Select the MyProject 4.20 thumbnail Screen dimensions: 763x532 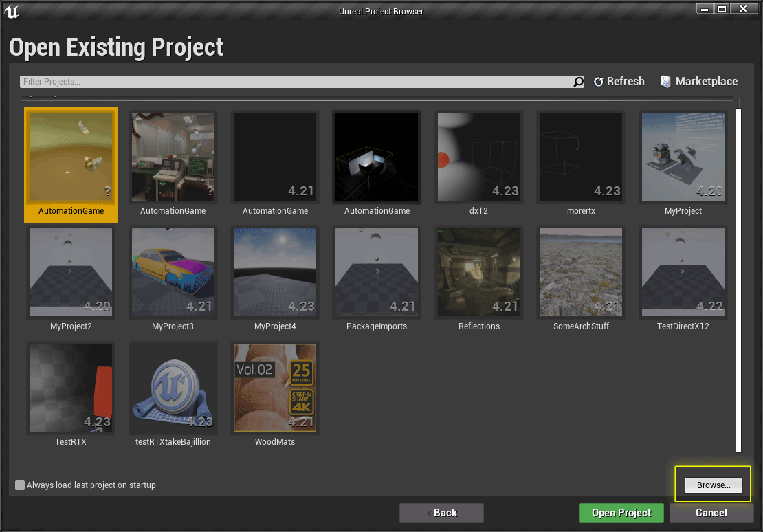[x=683, y=157]
